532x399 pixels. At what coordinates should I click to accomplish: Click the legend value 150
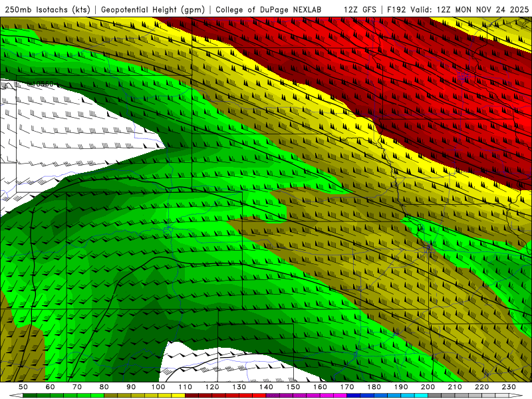point(293,387)
